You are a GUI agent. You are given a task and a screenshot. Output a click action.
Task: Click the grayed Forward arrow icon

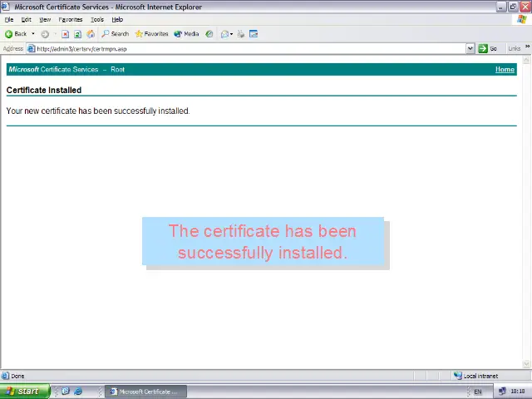click(45, 34)
